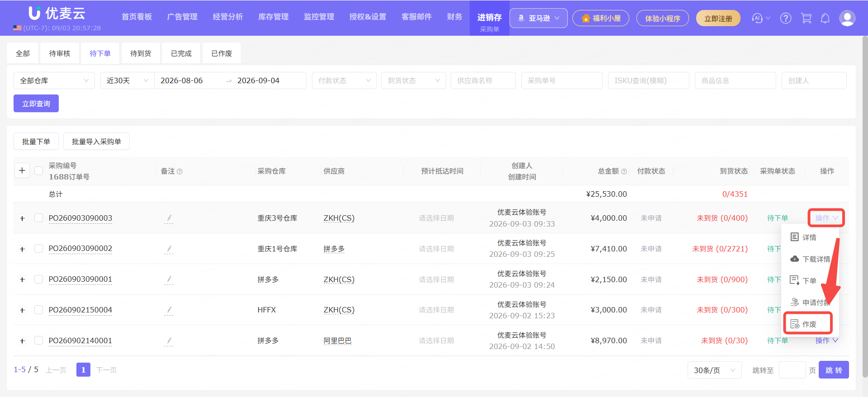Open the 30条/页 page size dropdown
The image size is (868, 397).
(715, 370)
